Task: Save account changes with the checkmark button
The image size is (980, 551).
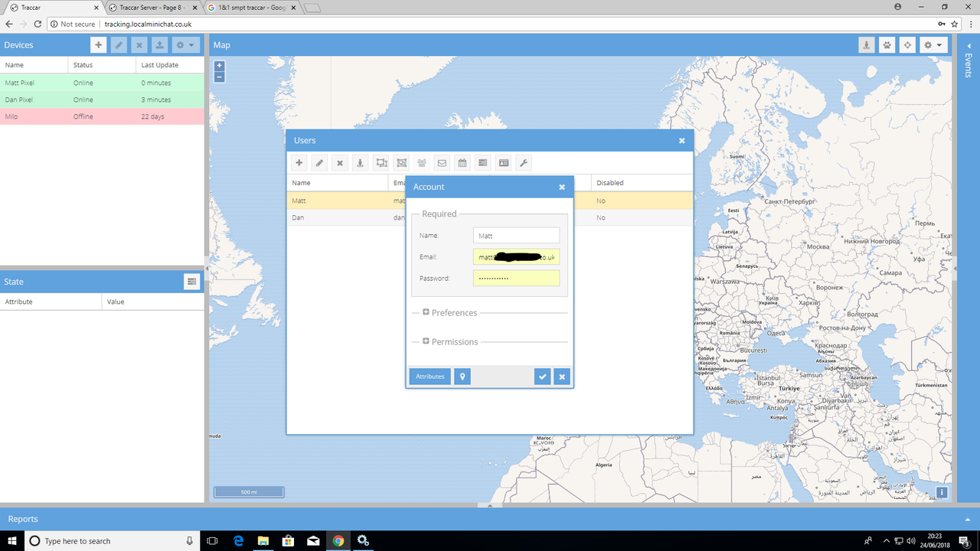Action: 542,376
